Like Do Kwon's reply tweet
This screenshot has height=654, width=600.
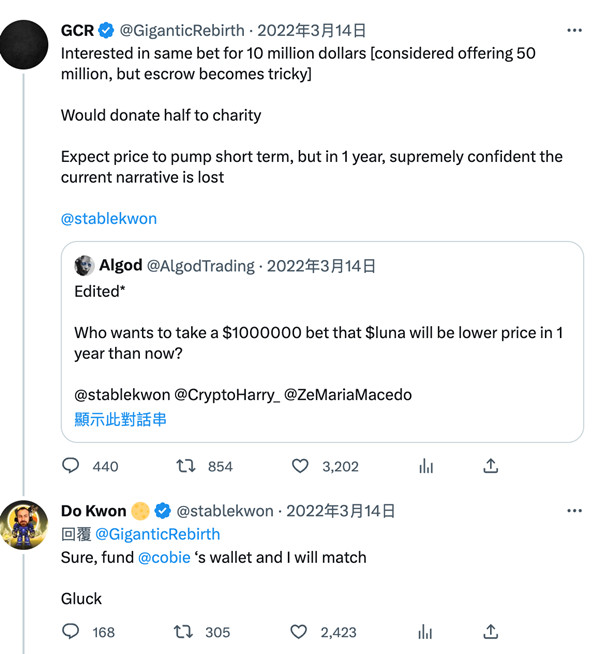coord(300,631)
